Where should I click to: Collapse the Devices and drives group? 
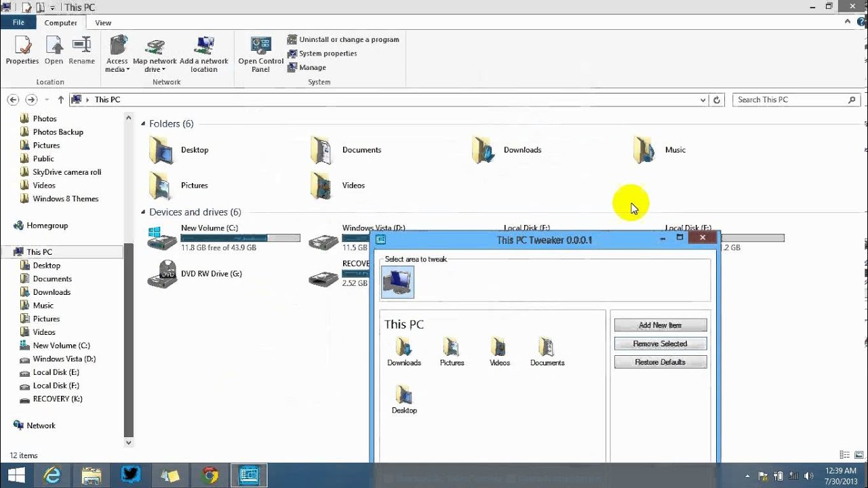tap(143, 212)
